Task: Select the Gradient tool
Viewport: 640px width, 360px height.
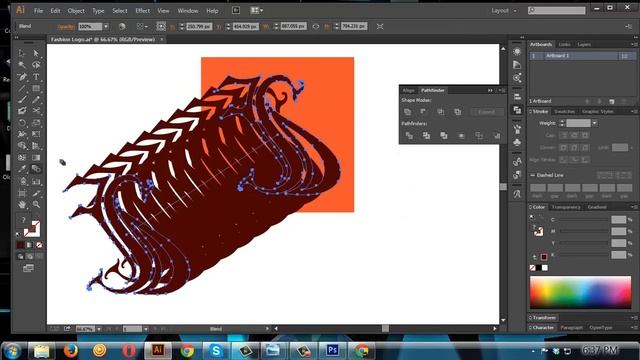Action: (36, 158)
